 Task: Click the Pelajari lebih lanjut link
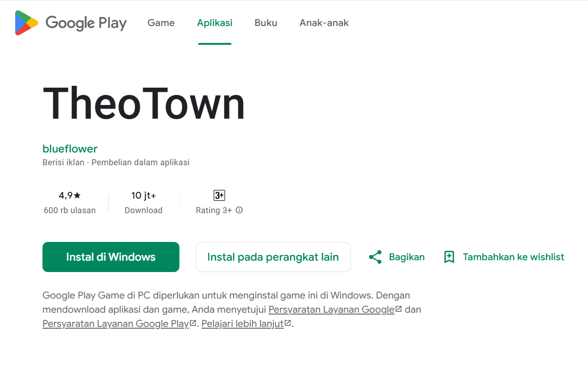pyautogui.click(x=242, y=323)
